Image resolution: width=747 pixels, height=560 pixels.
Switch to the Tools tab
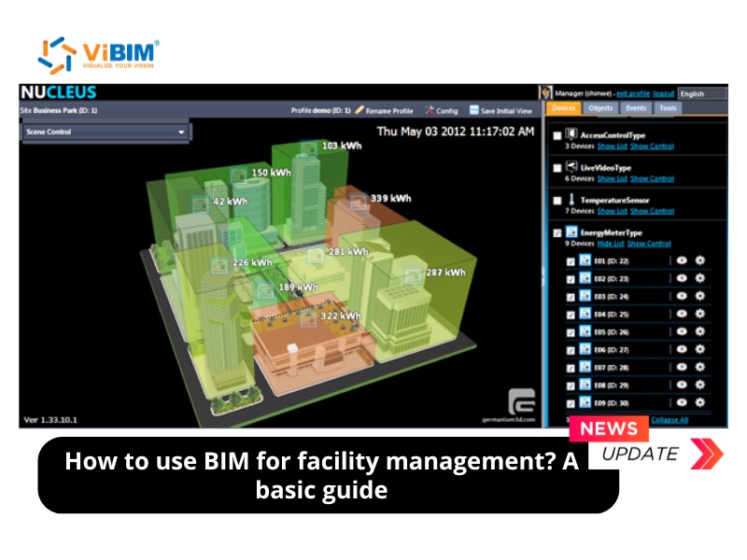tap(668, 108)
